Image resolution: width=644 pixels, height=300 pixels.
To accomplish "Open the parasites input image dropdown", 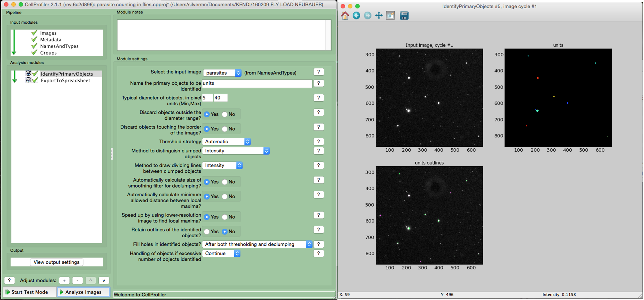I will [222, 73].
